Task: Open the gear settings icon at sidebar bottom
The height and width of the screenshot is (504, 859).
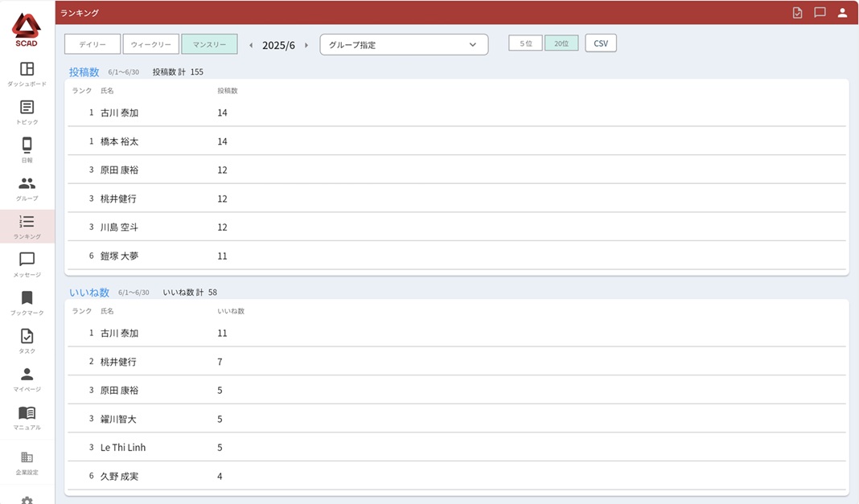Action: [27, 500]
